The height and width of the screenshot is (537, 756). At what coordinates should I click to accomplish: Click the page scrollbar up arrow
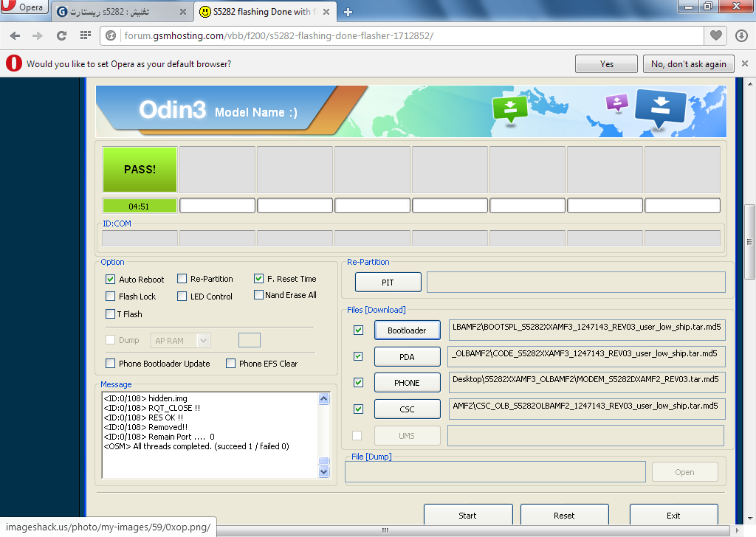pyautogui.click(x=750, y=84)
